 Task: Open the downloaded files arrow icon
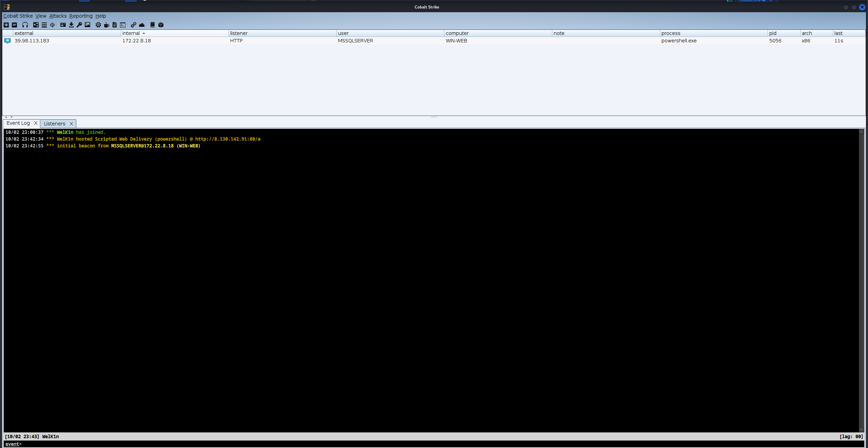(71, 25)
